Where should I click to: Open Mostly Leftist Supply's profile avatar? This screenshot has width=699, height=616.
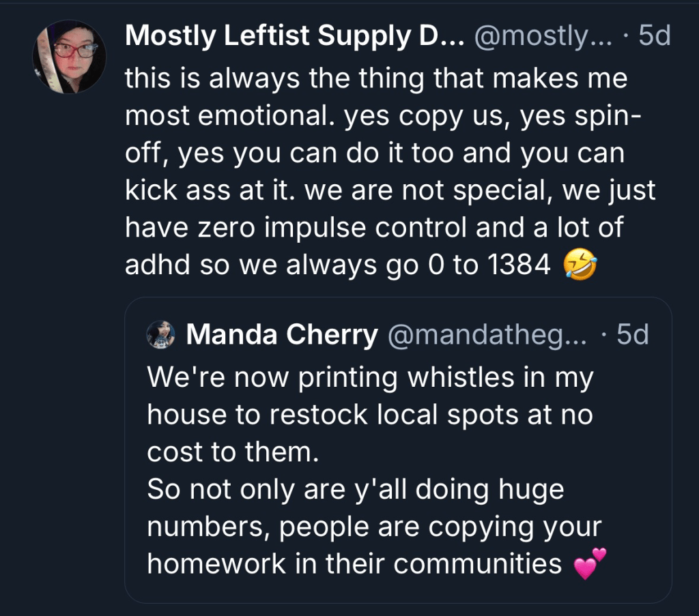pyautogui.click(x=69, y=56)
